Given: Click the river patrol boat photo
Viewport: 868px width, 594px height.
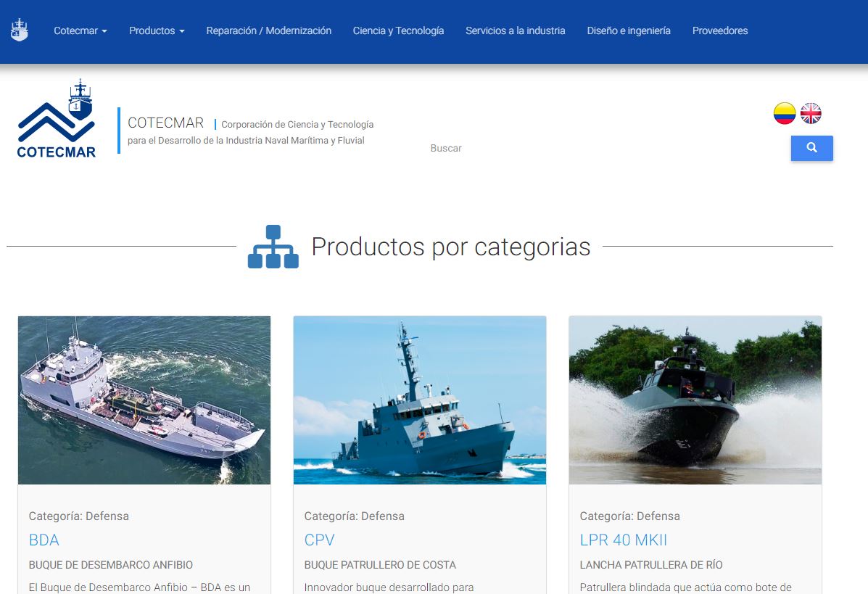Looking at the screenshot, I should click(695, 400).
